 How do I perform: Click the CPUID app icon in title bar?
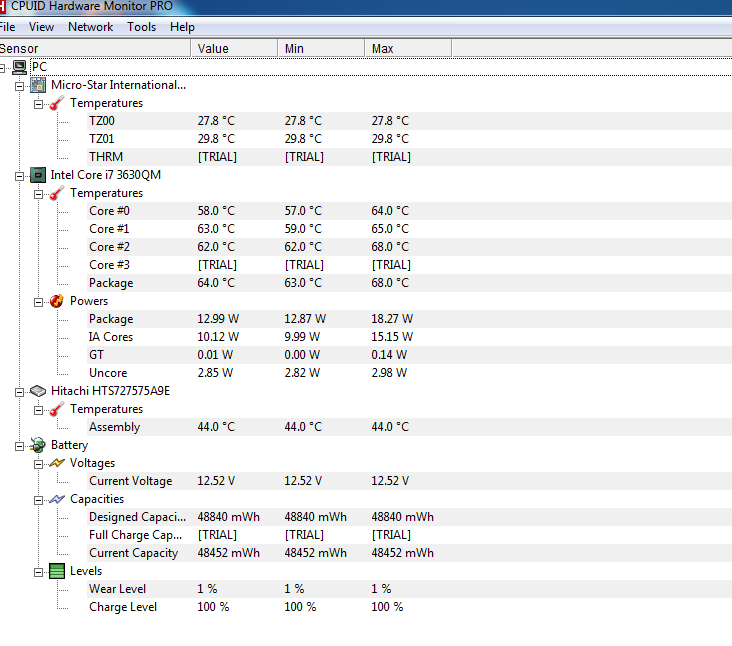pyautogui.click(x=2, y=6)
